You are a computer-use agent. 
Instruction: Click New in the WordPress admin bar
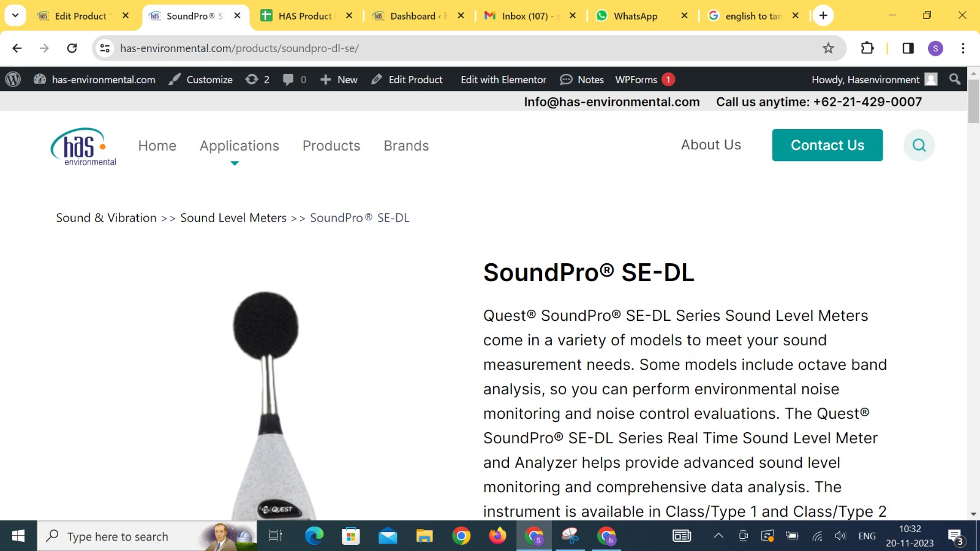tap(339, 79)
